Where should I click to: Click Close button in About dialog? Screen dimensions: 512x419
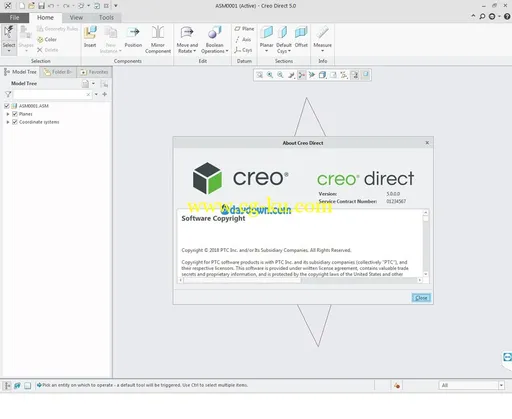pyautogui.click(x=421, y=298)
